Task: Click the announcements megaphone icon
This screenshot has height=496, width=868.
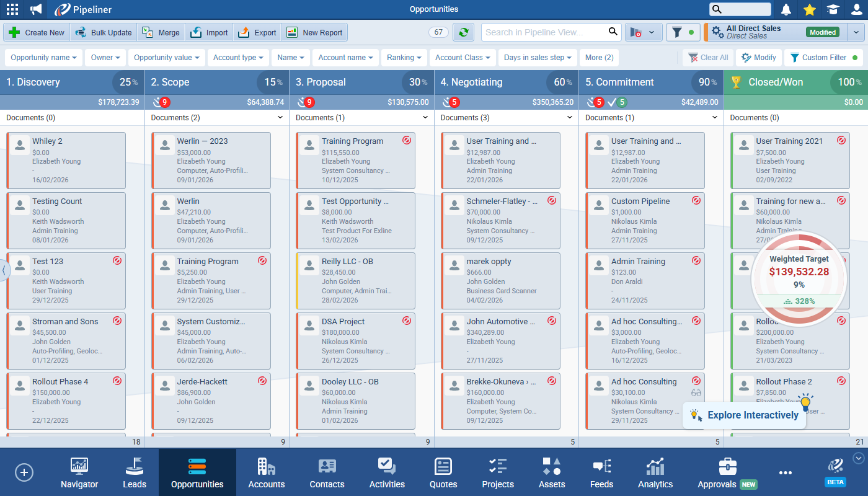Action: 37,9
